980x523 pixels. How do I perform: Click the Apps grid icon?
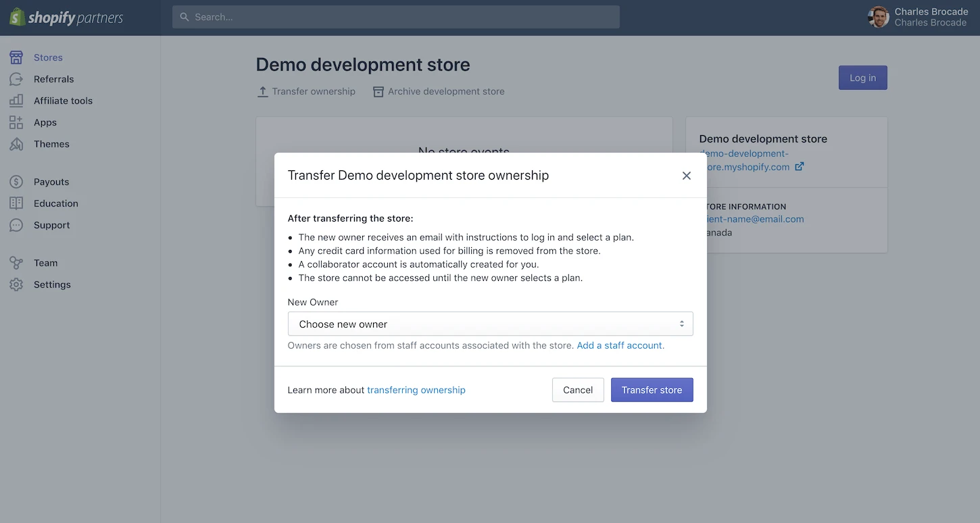tap(16, 122)
